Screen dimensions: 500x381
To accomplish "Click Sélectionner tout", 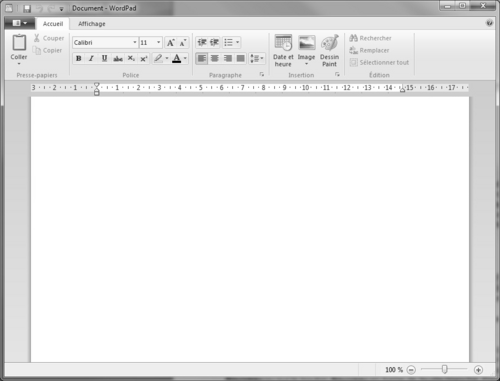I will pos(379,63).
